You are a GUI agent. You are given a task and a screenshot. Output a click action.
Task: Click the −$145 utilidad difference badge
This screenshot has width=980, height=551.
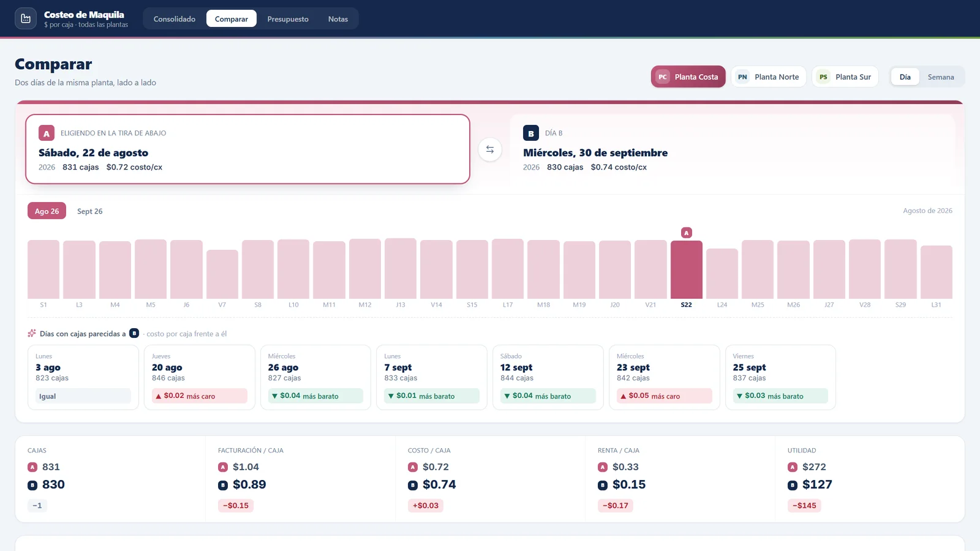tap(804, 506)
